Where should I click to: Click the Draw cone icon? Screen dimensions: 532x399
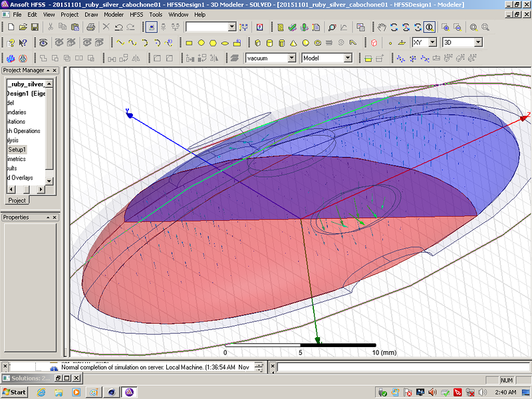coord(293,43)
